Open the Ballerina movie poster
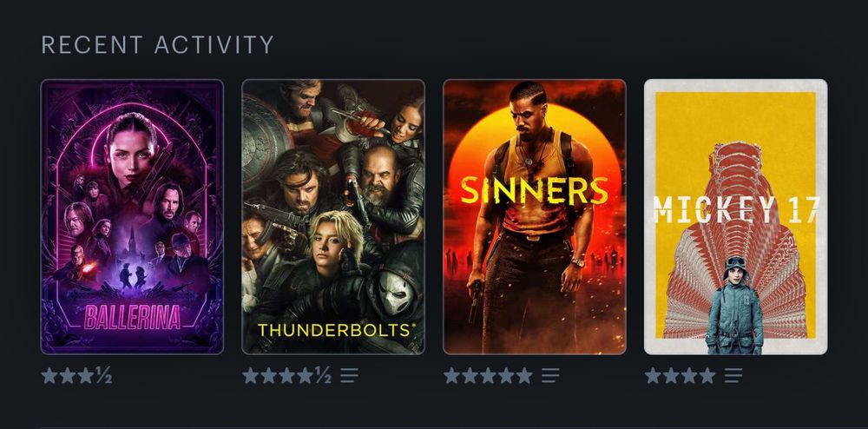The width and height of the screenshot is (868, 429). (x=132, y=216)
